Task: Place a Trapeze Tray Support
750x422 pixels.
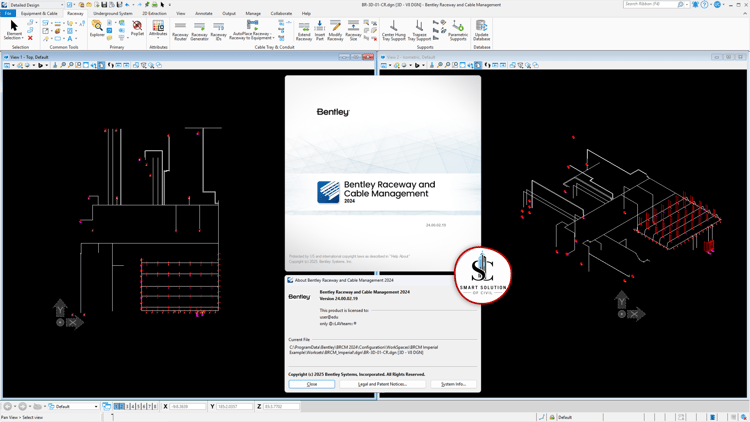Action: tap(419, 31)
